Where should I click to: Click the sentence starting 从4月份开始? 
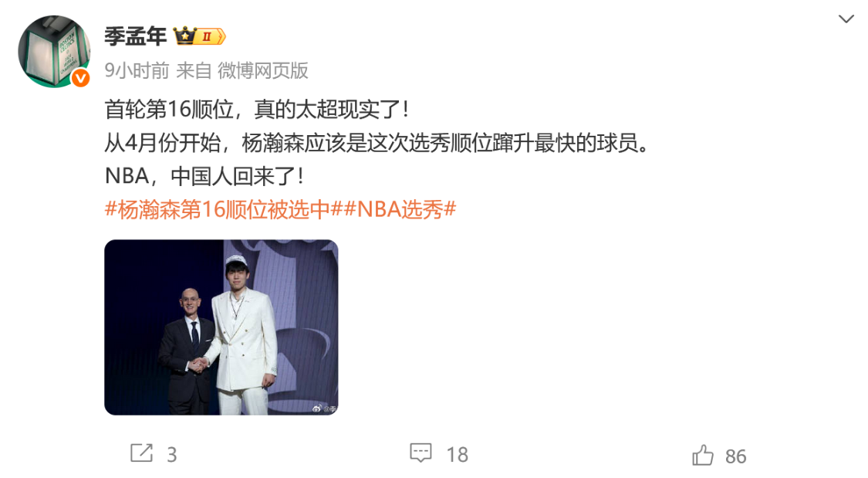tap(377, 143)
